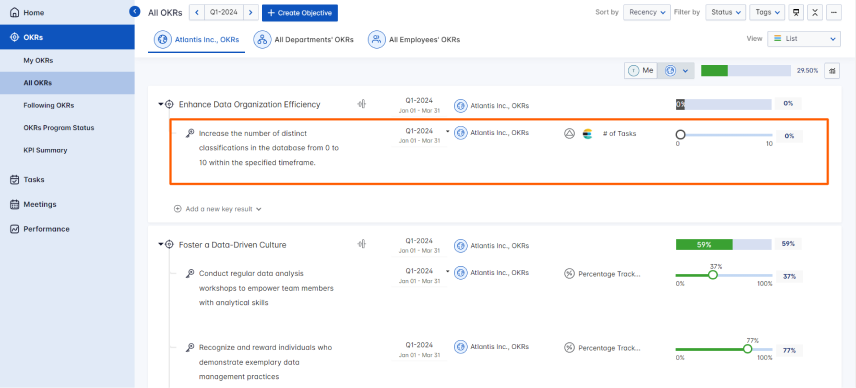Image resolution: width=856 pixels, height=388 pixels.
Task: Click the # of Tasks label
Action: 619,133
